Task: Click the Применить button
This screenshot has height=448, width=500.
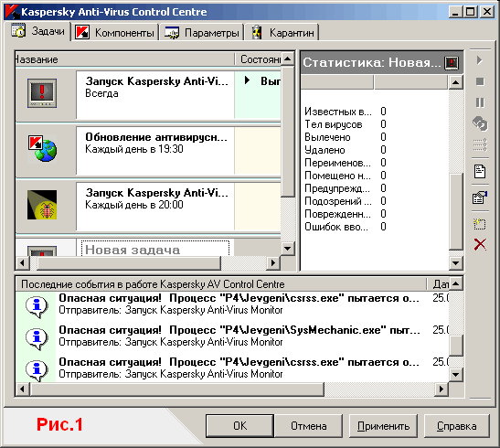Action: point(383,426)
